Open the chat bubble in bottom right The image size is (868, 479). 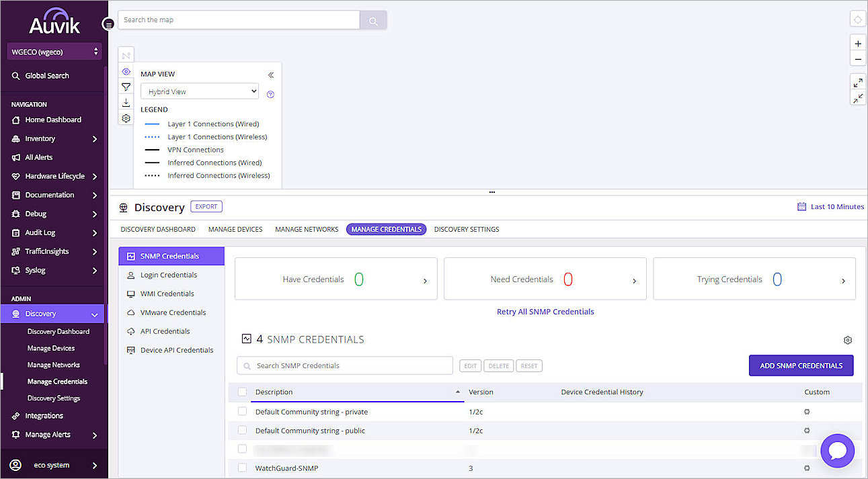[x=837, y=450]
